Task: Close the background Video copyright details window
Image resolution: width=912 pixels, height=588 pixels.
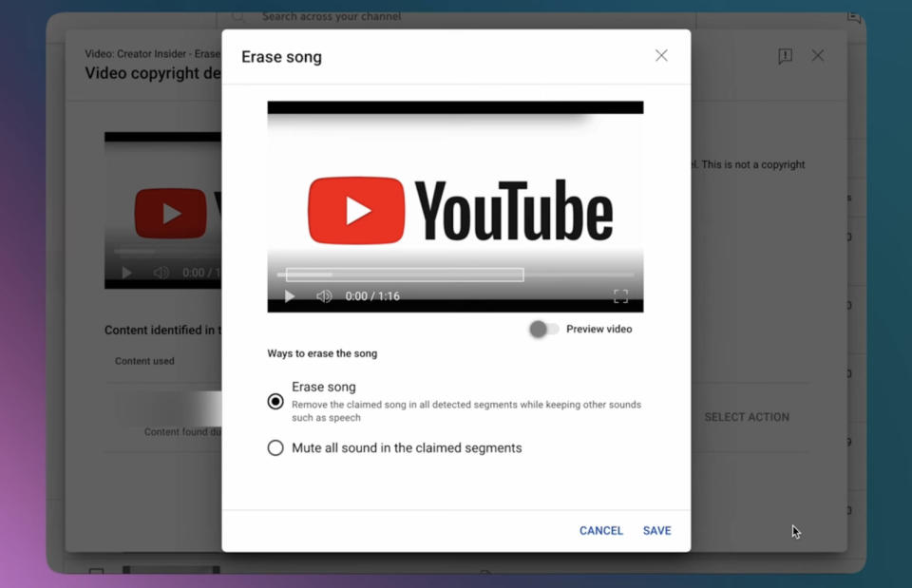Action: 818,56
